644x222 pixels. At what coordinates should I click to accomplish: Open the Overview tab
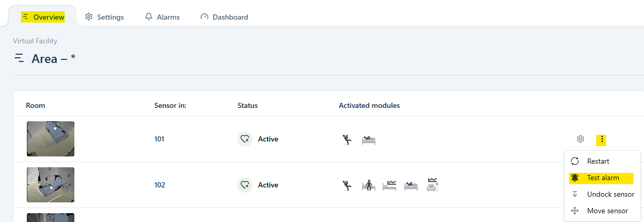pyautogui.click(x=43, y=17)
